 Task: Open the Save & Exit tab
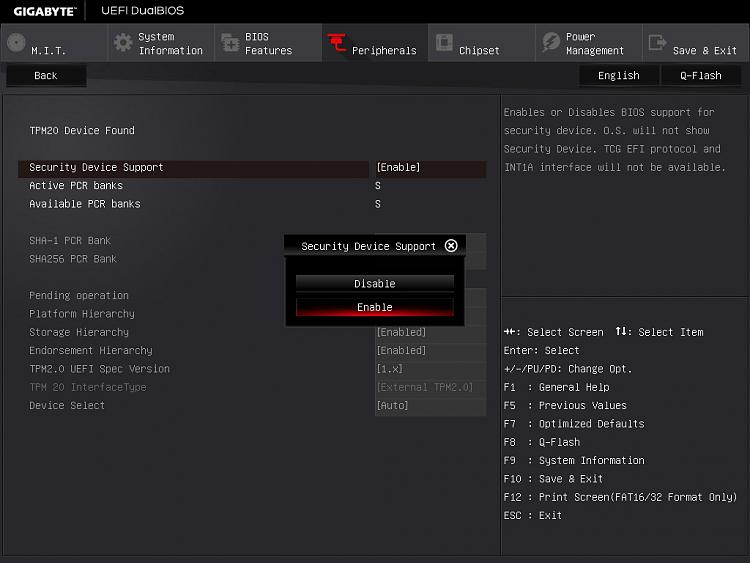click(x=696, y=43)
